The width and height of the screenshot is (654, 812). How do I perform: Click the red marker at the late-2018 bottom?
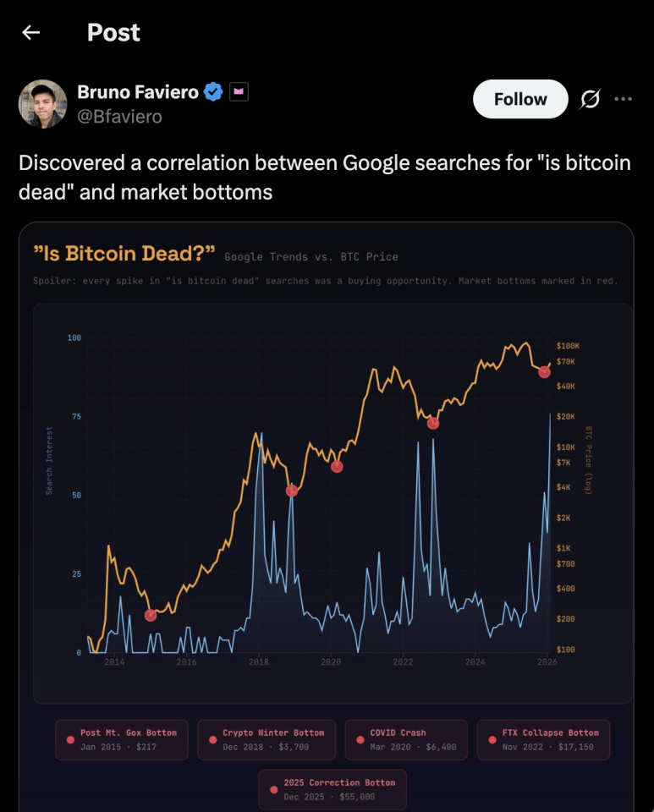coord(292,491)
